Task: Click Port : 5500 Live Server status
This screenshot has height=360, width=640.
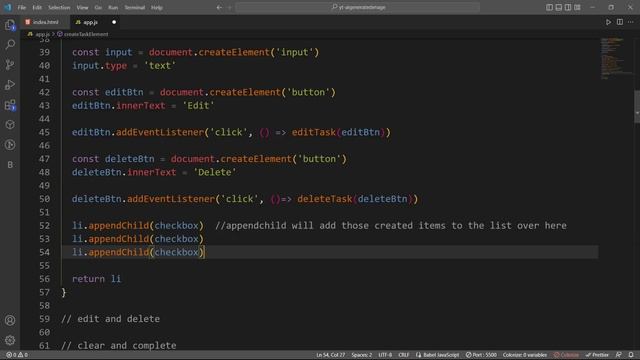Action: [x=481, y=355]
